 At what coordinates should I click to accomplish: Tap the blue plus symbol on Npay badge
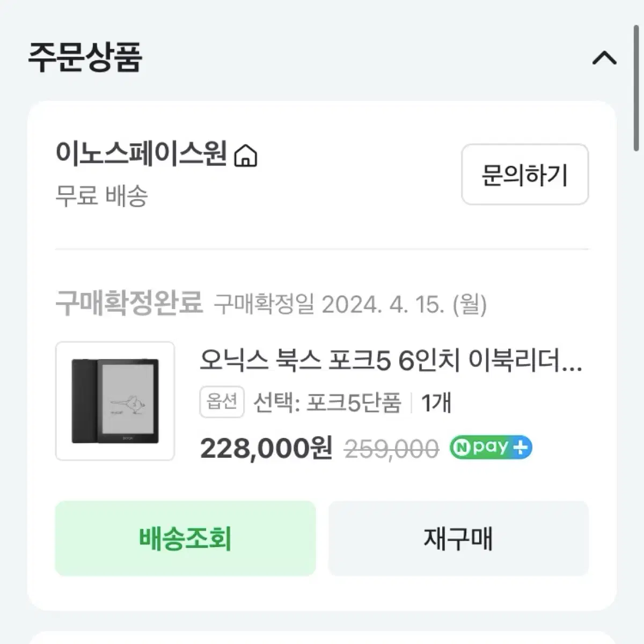pos(519,447)
